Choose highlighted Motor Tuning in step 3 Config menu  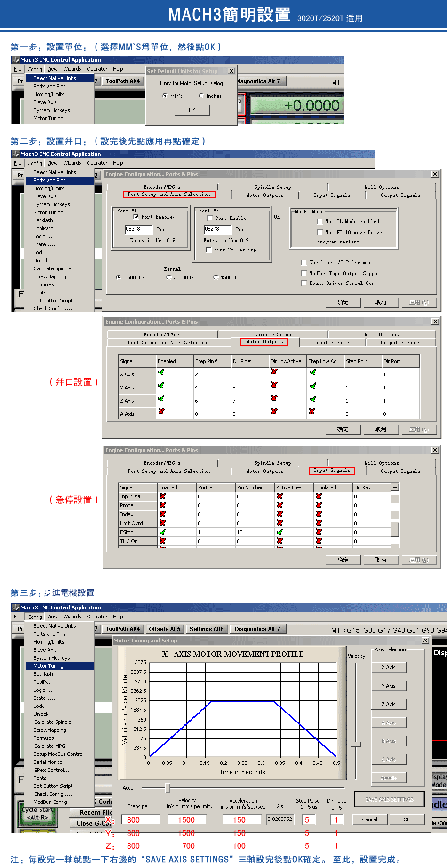[60, 666]
